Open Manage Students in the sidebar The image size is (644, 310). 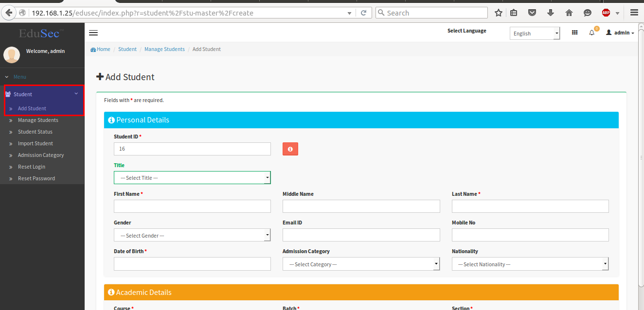tap(38, 120)
